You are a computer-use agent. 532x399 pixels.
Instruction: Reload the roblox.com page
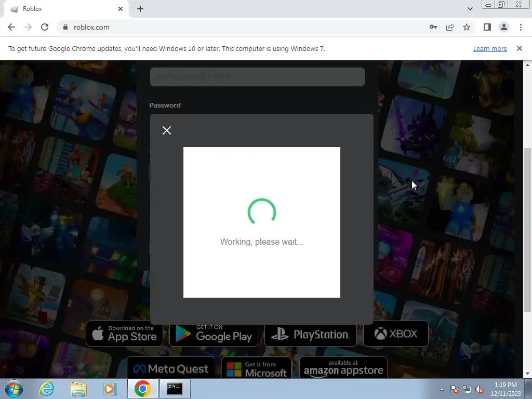(45, 27)
